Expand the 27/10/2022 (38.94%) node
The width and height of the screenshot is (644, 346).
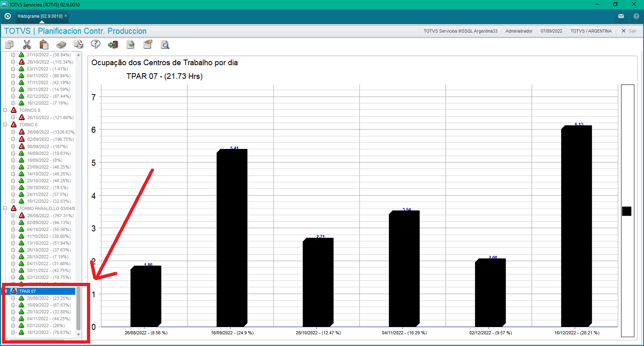tap(13, 54)
